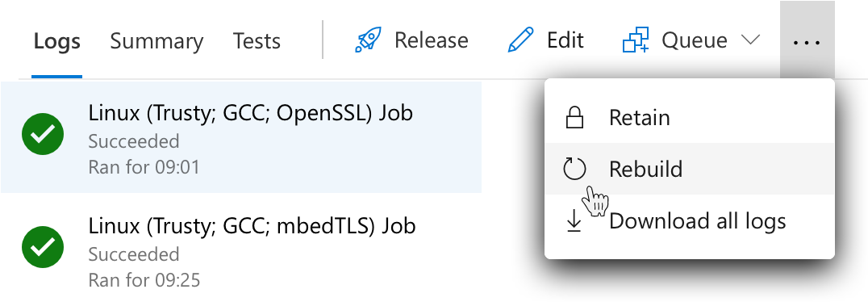Choose Rebuild from the menu

(690, 169)
